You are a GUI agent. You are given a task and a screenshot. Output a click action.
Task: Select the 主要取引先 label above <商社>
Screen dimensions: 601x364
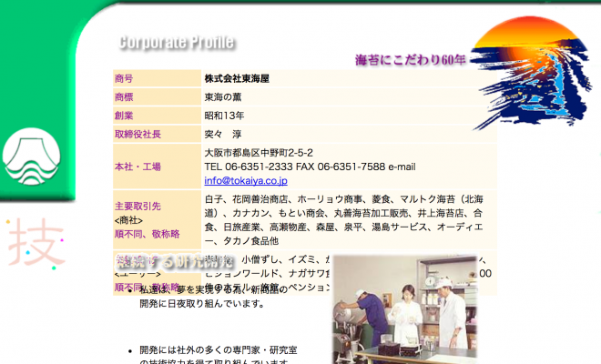(138, 207)
